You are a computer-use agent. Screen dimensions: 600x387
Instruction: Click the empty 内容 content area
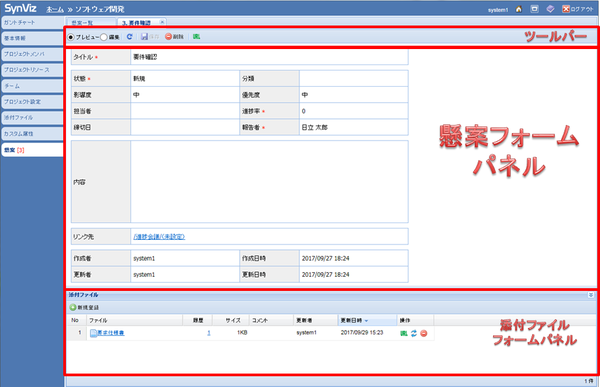pyautogui.click(x=269, y=182)
